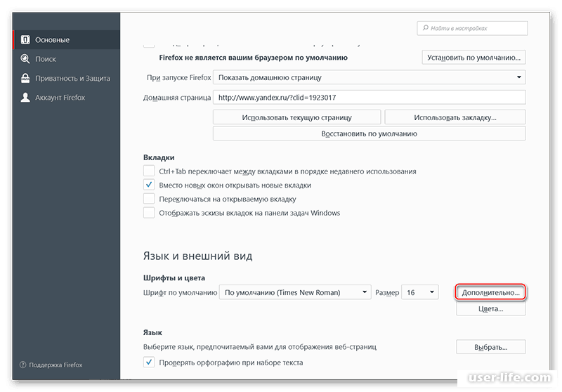Go to Аккаунт Firefox category
Screen dimensions: 562x392
[66, 98]
